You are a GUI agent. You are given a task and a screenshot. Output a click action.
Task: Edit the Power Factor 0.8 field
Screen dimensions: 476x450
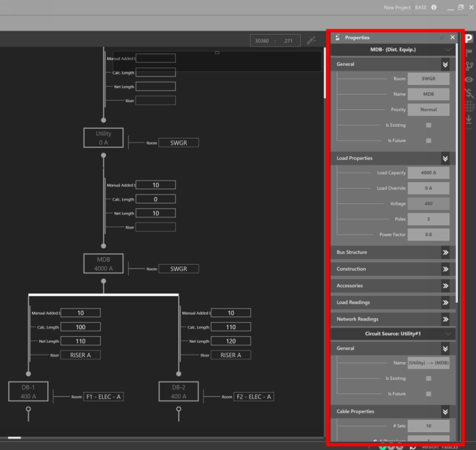click(x=429, y=235)
